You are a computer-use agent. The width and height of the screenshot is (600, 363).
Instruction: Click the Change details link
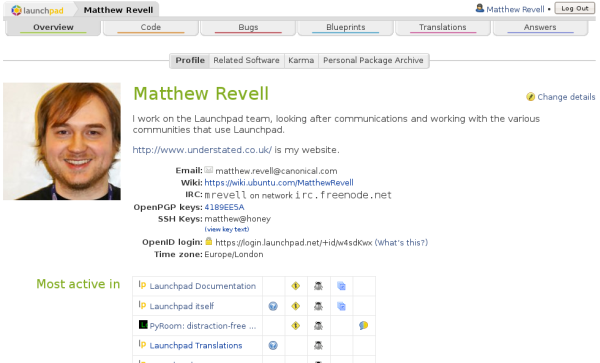click(x=566, y=97)
